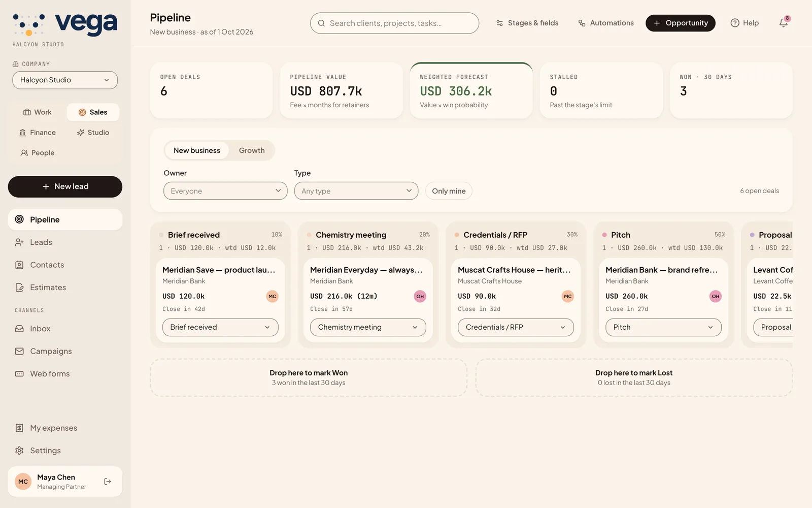Open the Owner Everyone dropdown
This screenshot has width=812, height=508.
[x=225, y=191]
